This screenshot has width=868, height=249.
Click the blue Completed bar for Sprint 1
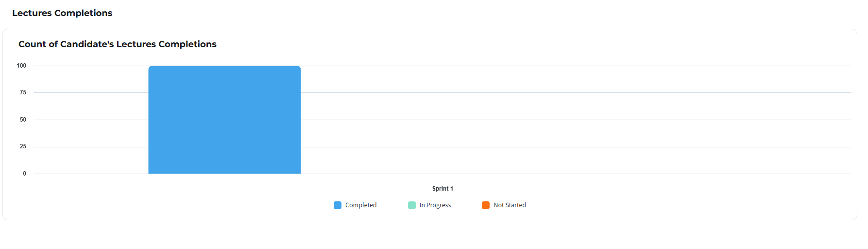(x=224, y=120)
